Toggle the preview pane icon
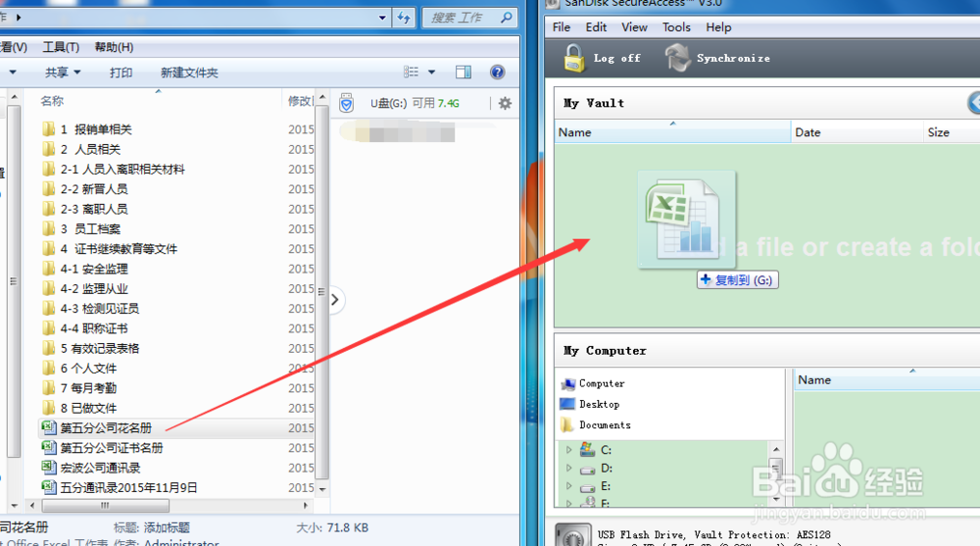Image resolution: width=980 pixels, height=546 pixels. coord(464,72)
